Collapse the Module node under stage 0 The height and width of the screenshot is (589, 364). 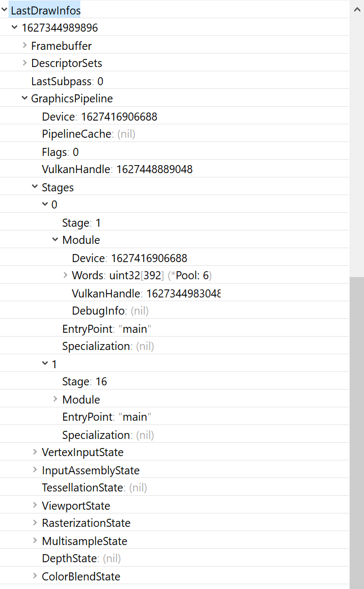[x=55, y=240]
